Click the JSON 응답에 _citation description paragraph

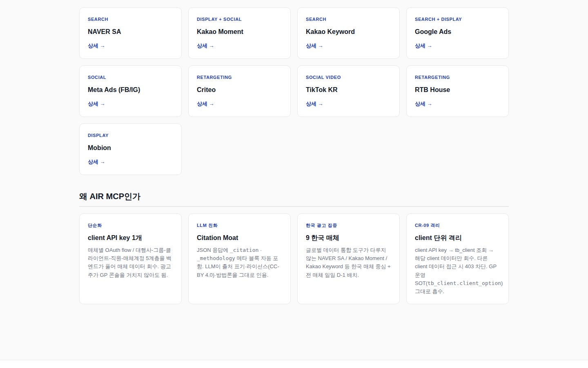click(x=238, y=263)
